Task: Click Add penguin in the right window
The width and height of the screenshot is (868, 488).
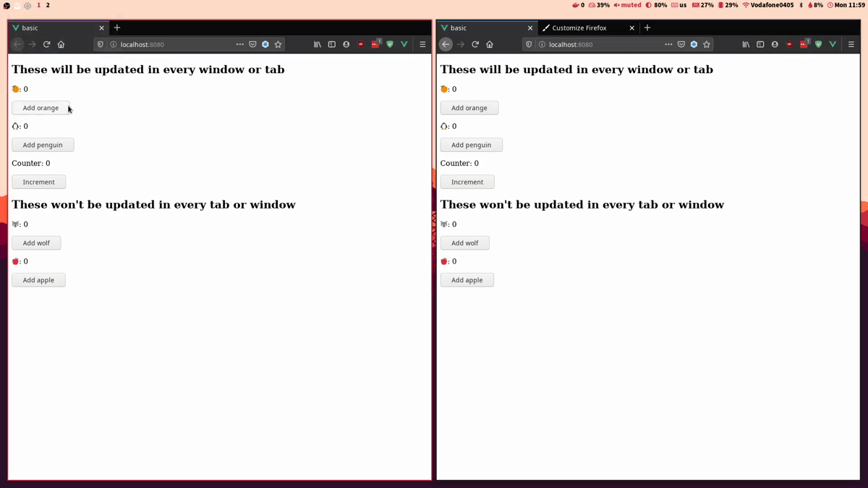Action: point(471,145)
